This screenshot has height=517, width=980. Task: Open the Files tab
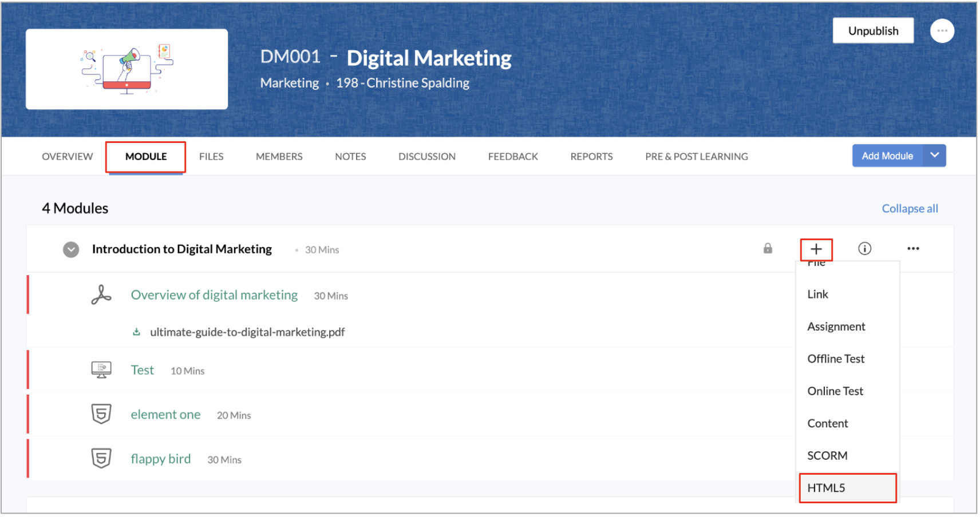[211, 157]
